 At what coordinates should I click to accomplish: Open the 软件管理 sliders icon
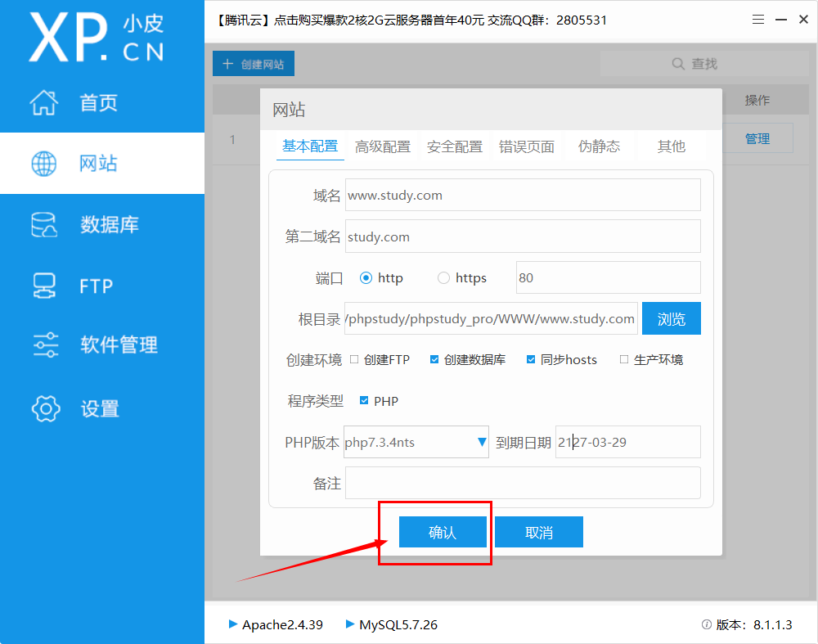45,345
